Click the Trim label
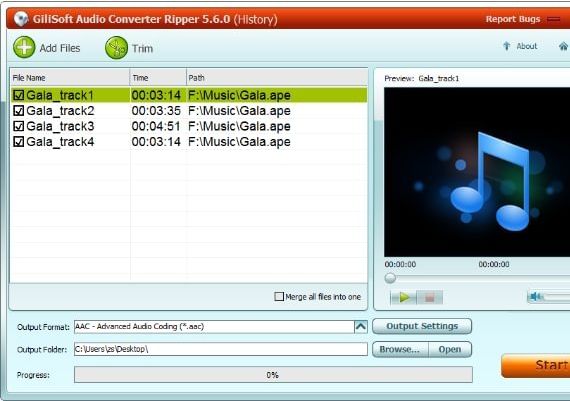The height and width of the screenshot is (401, 570). (142, 48)
